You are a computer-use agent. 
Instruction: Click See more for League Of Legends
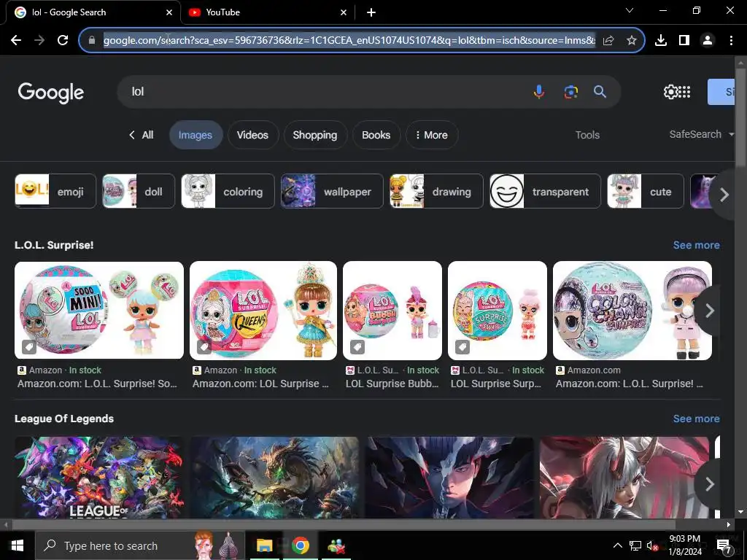pyautogui.click(x=696, y=419)
